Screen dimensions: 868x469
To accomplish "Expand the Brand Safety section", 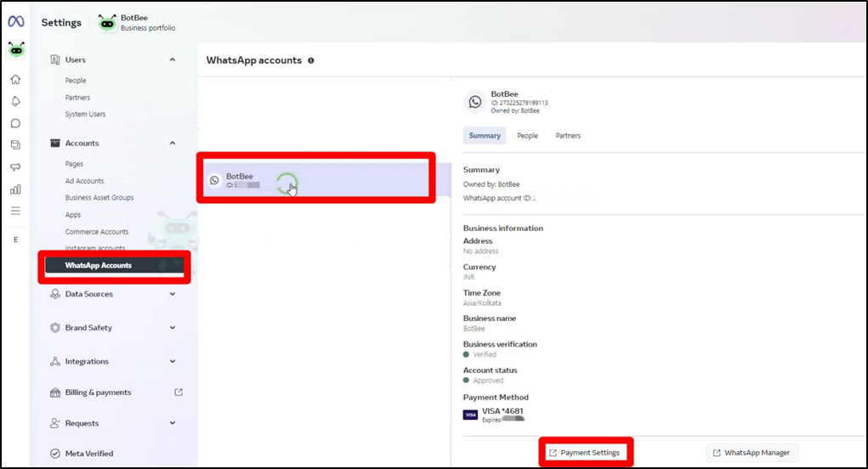I will coord(173,328).
